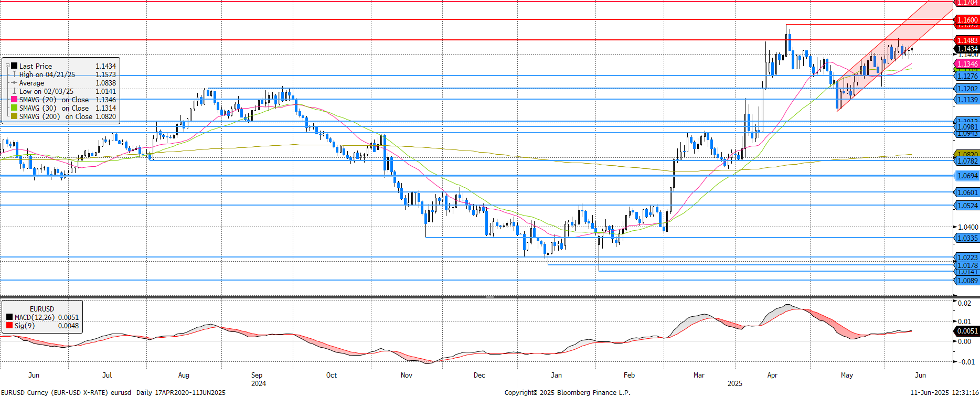This screenshot has height=397, width=980.
Task: Click the blue 1.0089 price level tag
Action: (x=966, y=281)
